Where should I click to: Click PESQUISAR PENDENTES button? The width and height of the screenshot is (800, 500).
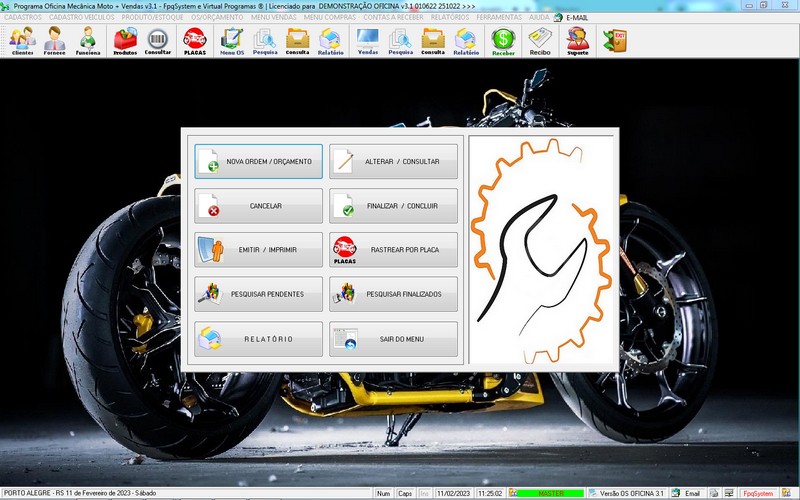(x=258, y=294)
